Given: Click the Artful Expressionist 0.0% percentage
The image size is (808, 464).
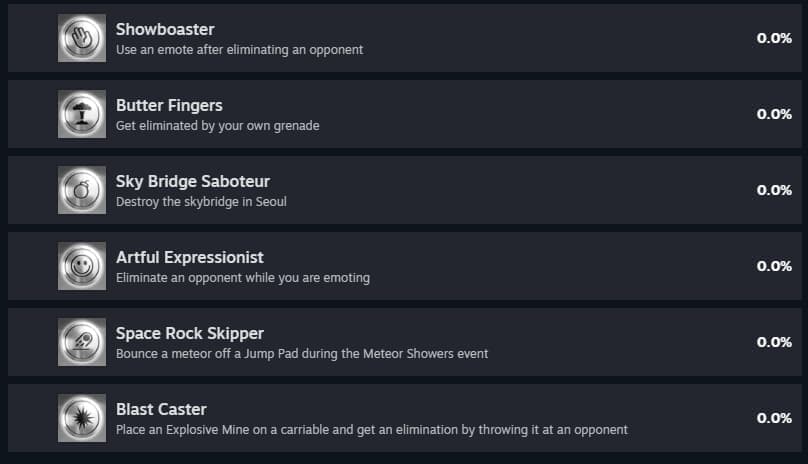Looking at the screenshot, I should [774, 266].
